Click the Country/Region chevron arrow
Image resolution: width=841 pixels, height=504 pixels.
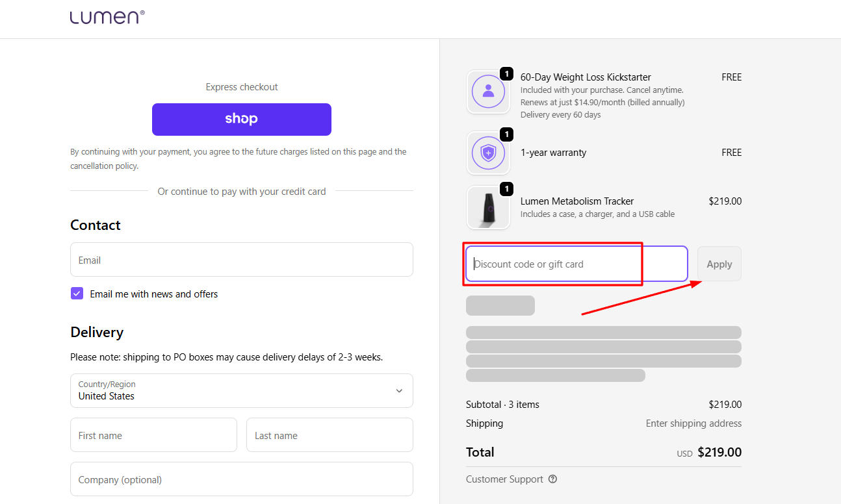coord(399,390)
